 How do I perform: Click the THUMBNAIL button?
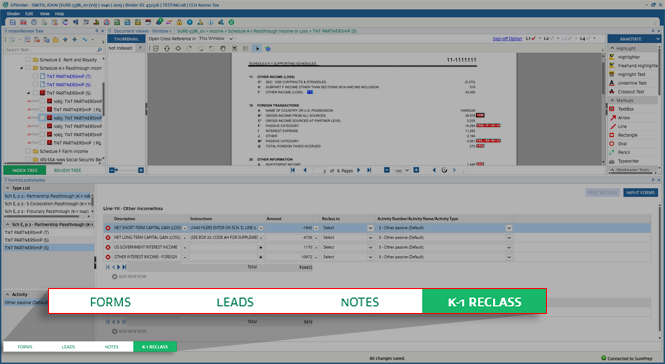[x=126, y=39]
